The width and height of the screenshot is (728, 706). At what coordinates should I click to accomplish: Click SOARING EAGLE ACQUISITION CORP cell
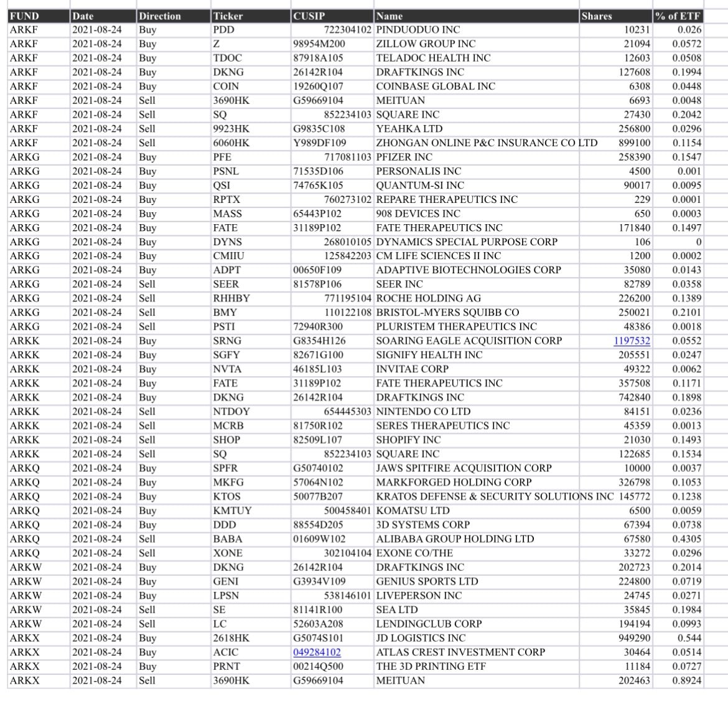477,341
